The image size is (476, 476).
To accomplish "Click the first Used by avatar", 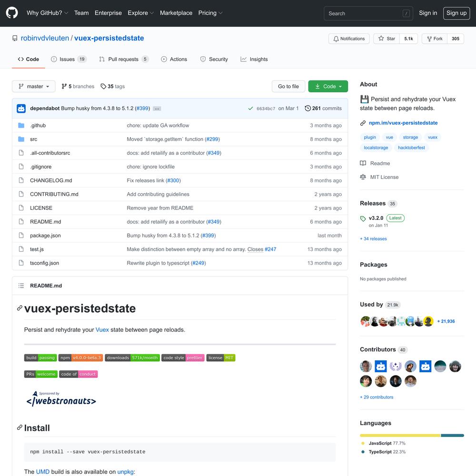I will tap(365, 321).
